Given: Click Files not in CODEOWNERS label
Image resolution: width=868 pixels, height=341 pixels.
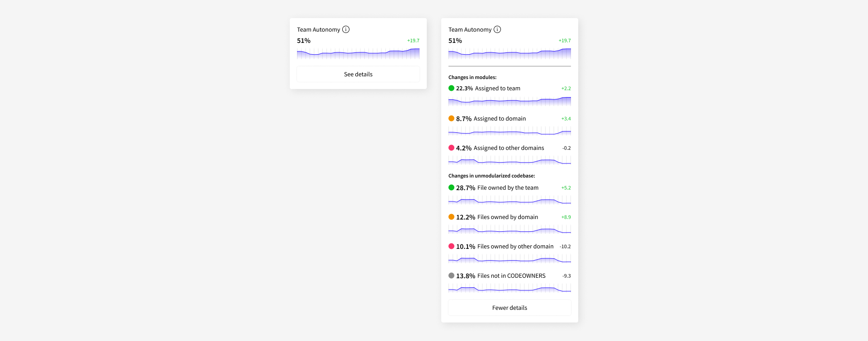Looking at the screenshot, I should tap(511, 276).
